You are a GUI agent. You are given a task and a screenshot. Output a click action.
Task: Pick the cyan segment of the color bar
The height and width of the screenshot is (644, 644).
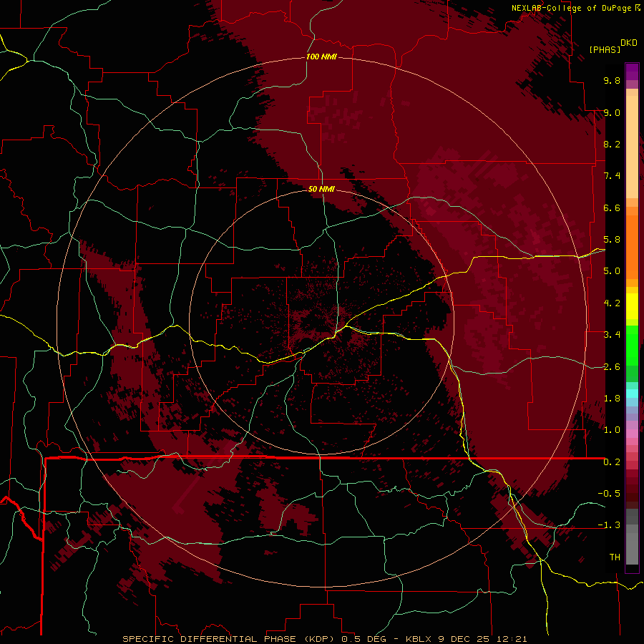click(632, 394)
